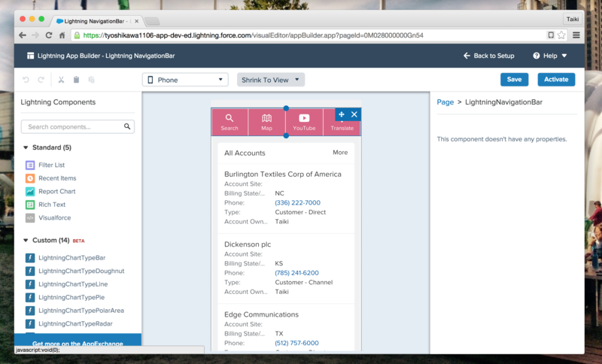Select the Lightning NavigationBar browser tab
Screen dimensions: 602x364
coord(98,21)
